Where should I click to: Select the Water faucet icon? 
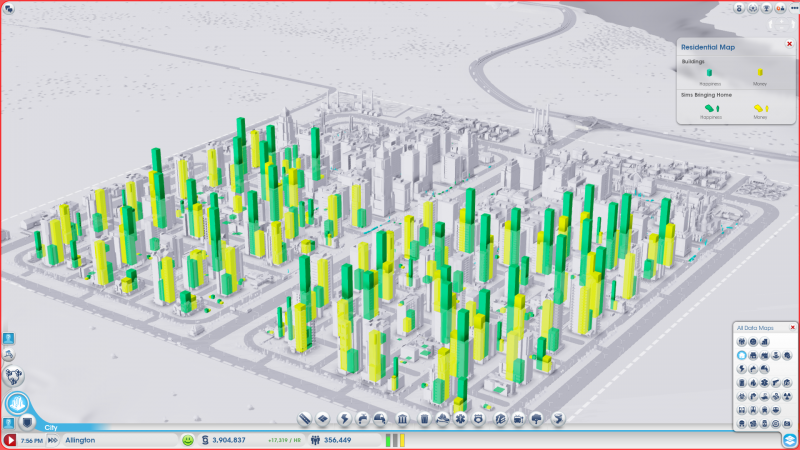[364, 418]
